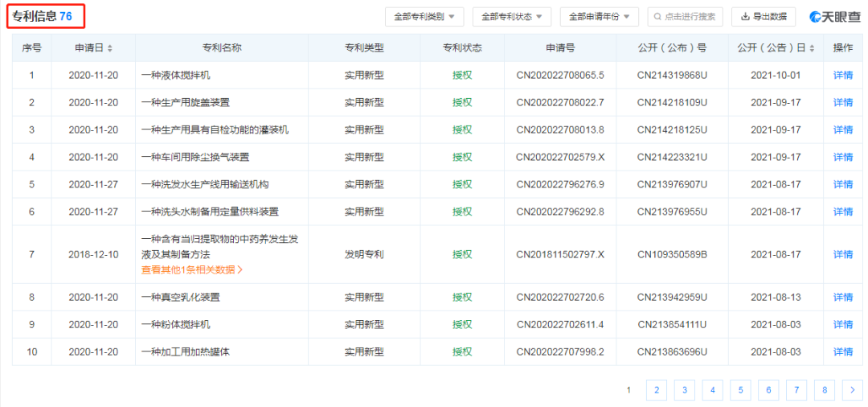Click the search magnifier icon
Screen dimensions: 868x407
[x=657, y=17]
